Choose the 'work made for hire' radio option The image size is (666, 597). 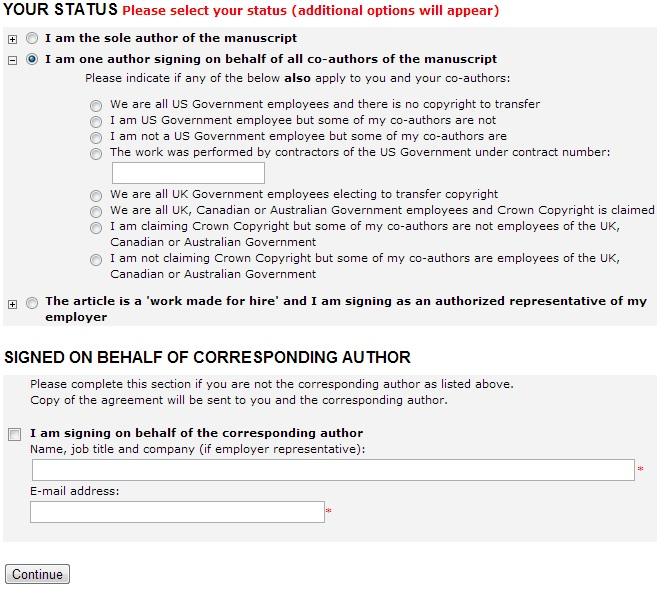pos(33,303)
